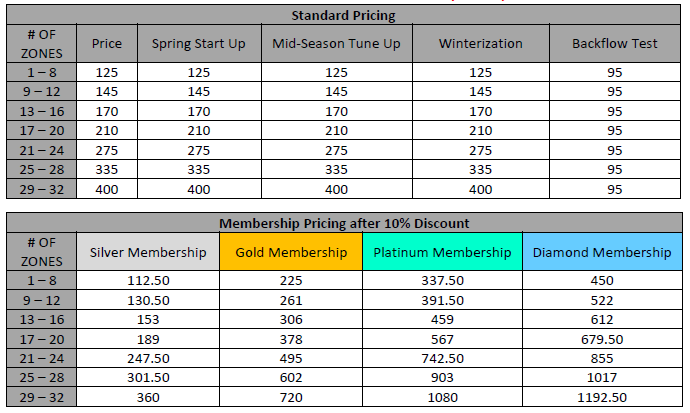Image resolution: width=690 pixels, height=413 pixels.
Task: Click the Standard Pricing table title
Action: (344, 16)
